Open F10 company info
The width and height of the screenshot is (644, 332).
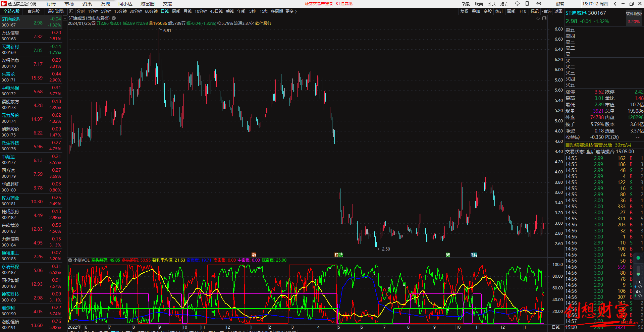523,11
